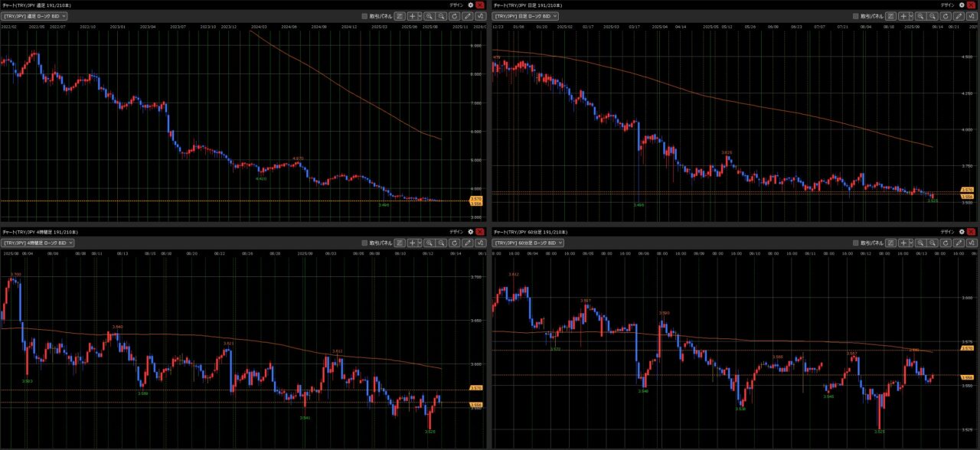Zoom out on the daily TRY/JPY chart
Image resolution: width=980 pixels, height=450 pixels.
tap(933, 15)
